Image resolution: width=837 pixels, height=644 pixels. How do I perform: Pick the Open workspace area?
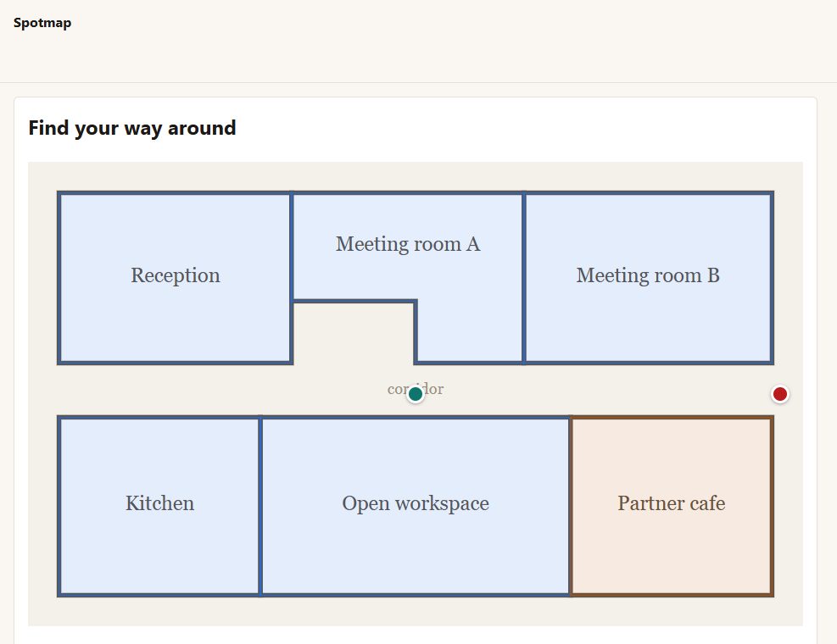click(416, 506)
